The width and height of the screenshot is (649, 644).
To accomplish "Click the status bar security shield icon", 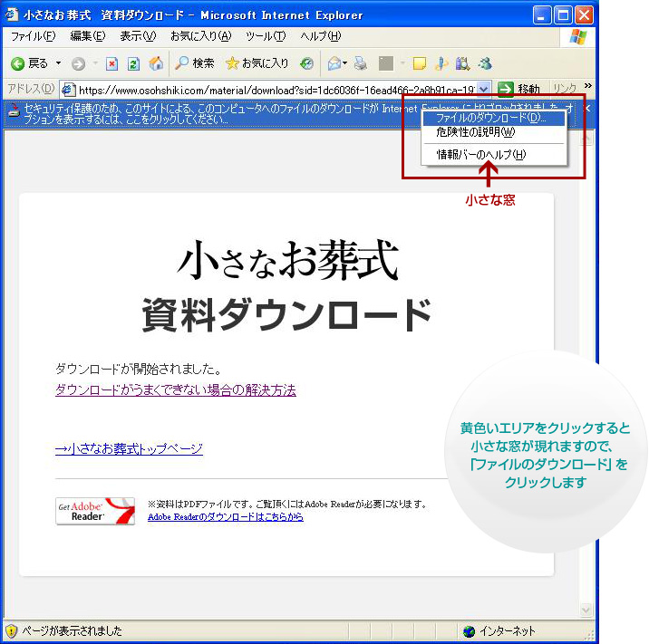I will [11, 630].
